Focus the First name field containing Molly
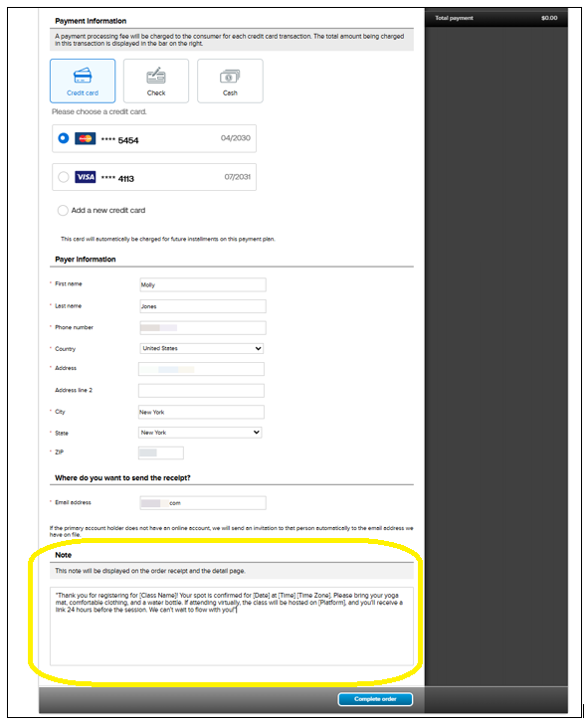 tap(203, 284)
